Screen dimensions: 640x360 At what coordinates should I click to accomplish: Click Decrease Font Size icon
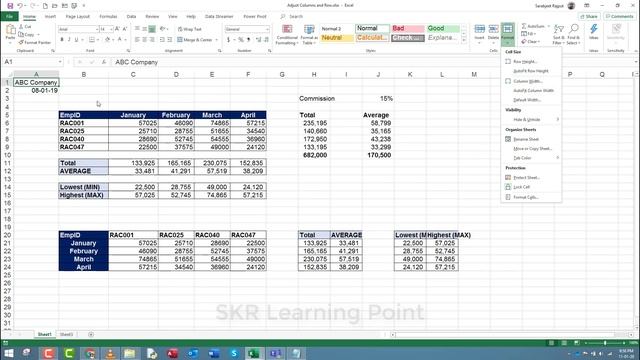coord(125,29)
